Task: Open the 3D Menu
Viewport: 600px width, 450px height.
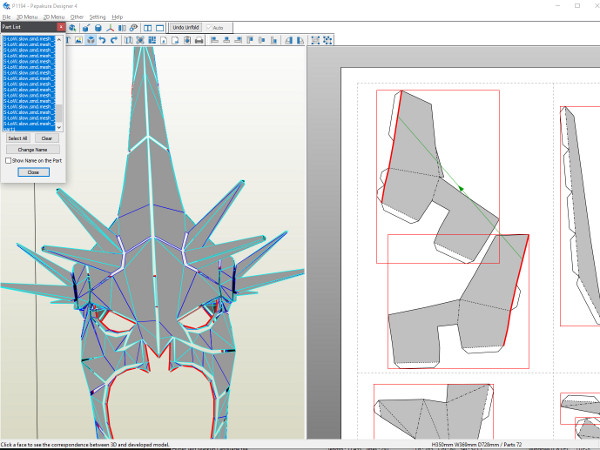Action: (27, 17)
